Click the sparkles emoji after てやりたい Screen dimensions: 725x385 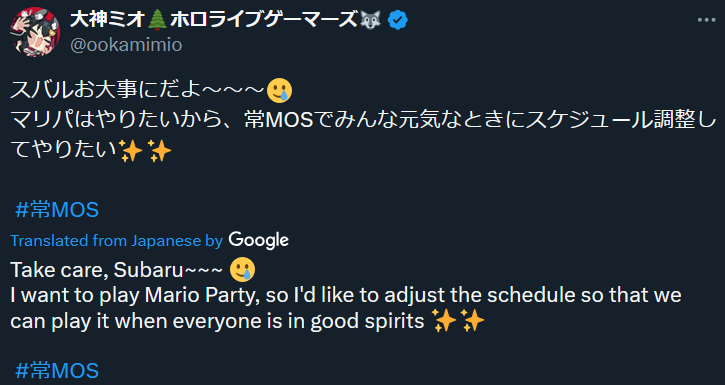(x=145, y=151)
